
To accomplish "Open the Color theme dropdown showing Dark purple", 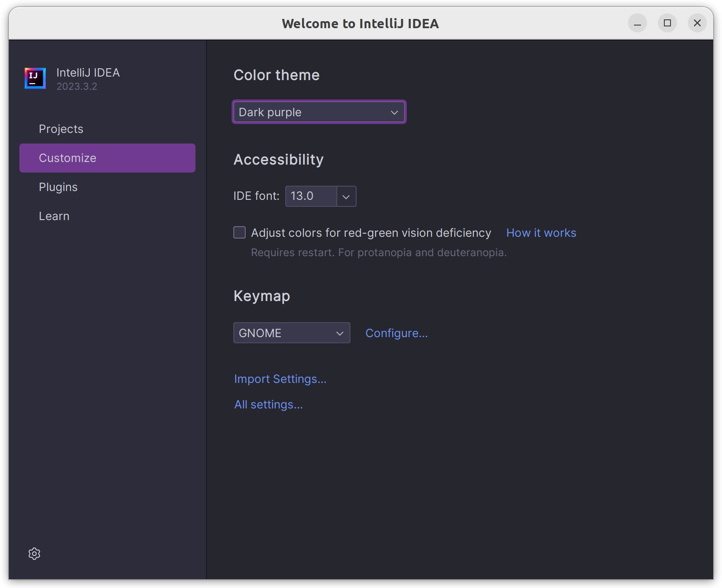I will click(319, 112).
